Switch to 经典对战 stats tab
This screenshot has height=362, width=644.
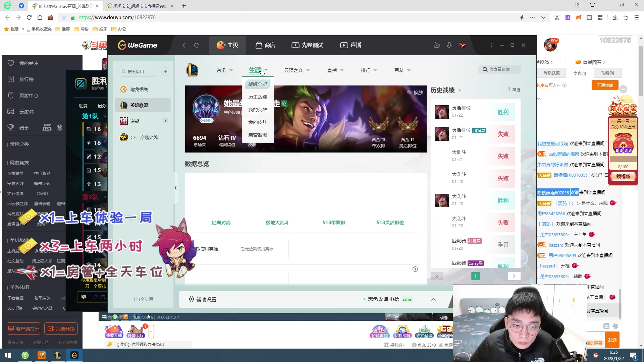(221, 223)
